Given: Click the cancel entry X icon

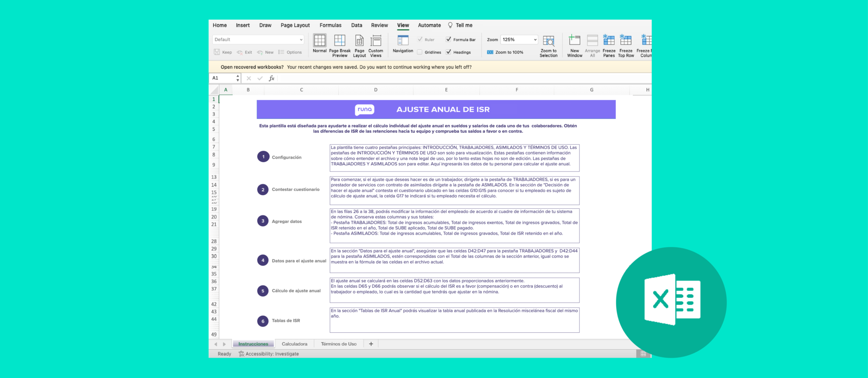Looking at the screenshot, I should pos(249,78).
